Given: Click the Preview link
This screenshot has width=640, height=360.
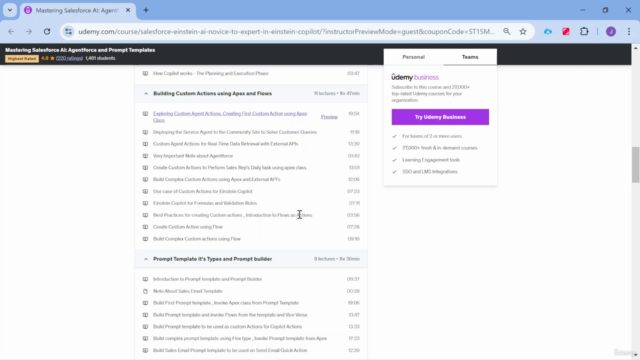Looking at the screenshot, I should [329, 117].
